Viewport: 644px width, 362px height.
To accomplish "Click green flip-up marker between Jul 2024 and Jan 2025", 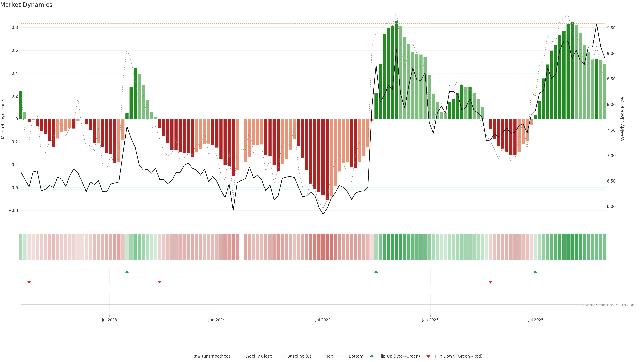I will coord(376,272).
